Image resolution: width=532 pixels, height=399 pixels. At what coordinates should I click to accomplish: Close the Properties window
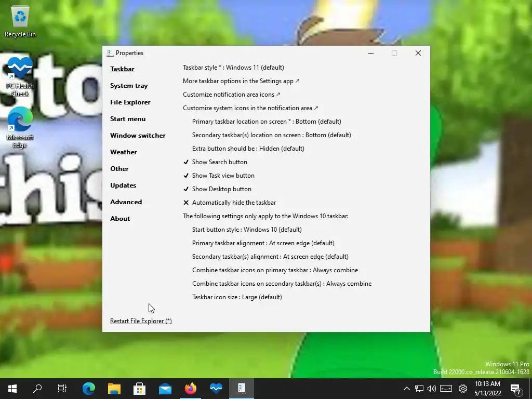(x=418, y=53)
